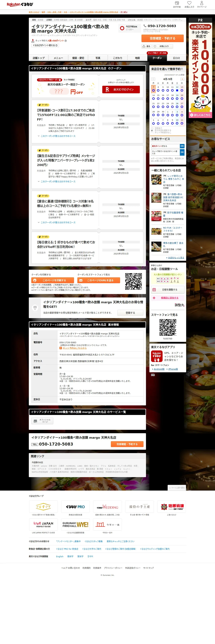Switch to こだわり tab

(x=118, y=58)
